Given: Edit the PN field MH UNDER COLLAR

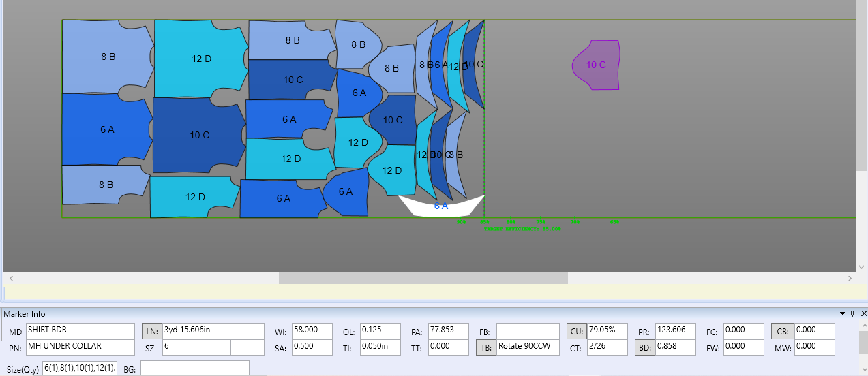Looking at the screenshot, I should point(80,347).
